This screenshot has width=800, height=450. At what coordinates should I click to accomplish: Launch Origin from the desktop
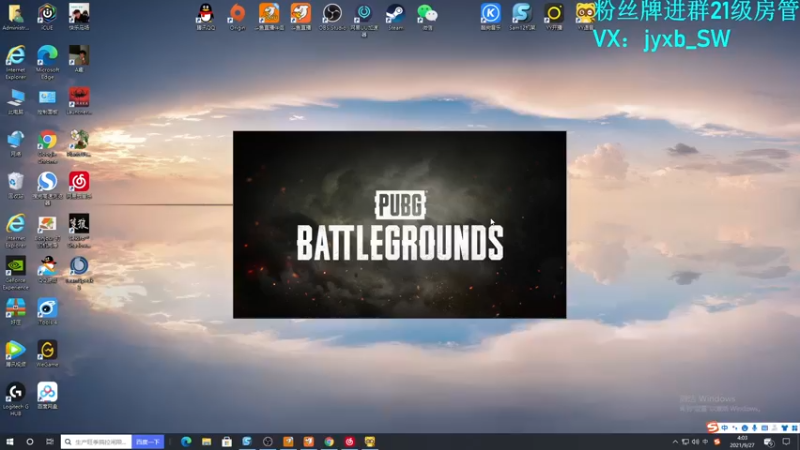tap(237, 17)
